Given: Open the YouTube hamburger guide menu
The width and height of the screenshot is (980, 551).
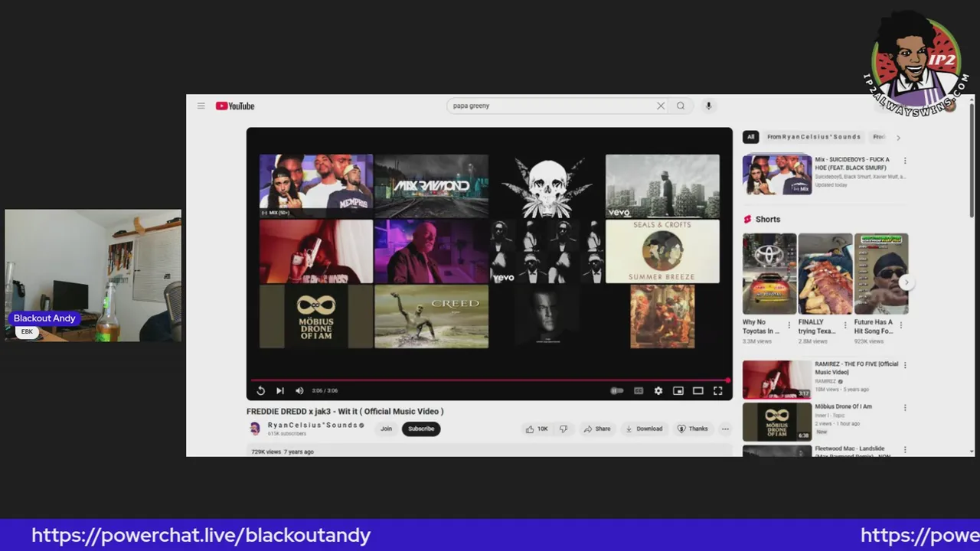Looking at the screenshot, I should (x=201, y=106).
